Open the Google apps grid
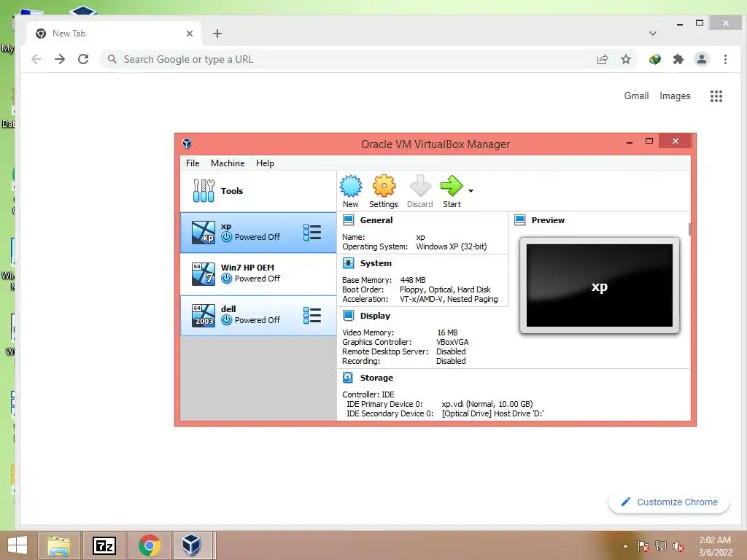Image resolution: width=747 pixels, height=560 pixels. coord(716,96)
